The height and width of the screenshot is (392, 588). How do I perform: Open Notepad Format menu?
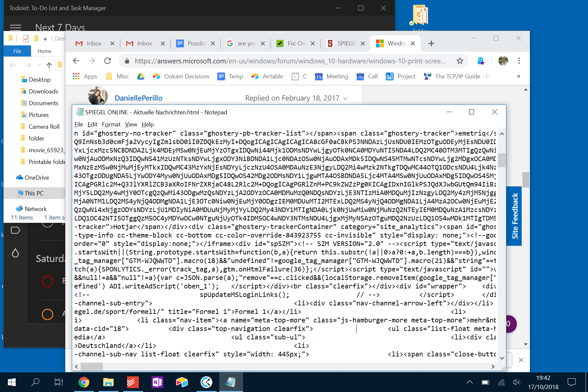[111, 124]
